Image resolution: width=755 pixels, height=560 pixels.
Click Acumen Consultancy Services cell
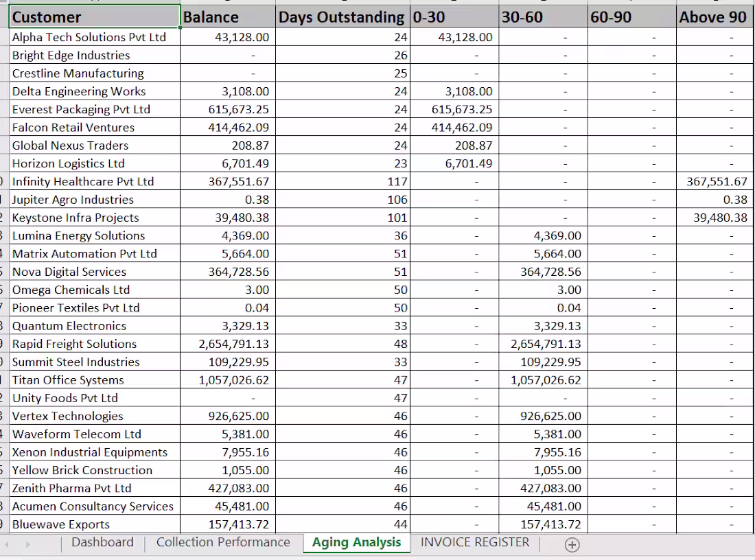click(95, 506)
